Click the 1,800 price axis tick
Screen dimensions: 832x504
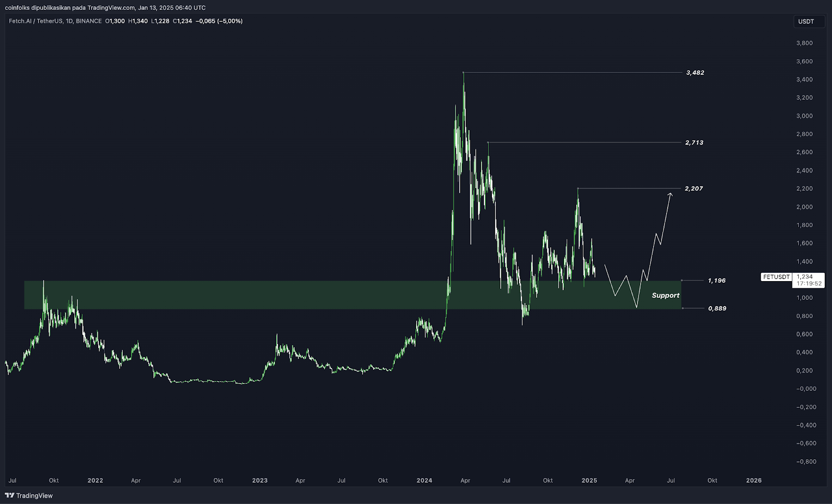(x=804, y=225)
